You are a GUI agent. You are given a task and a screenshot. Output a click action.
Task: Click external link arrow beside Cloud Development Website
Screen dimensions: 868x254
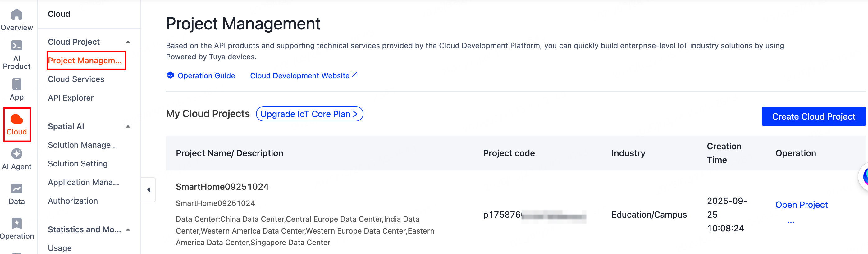[354, 75]
